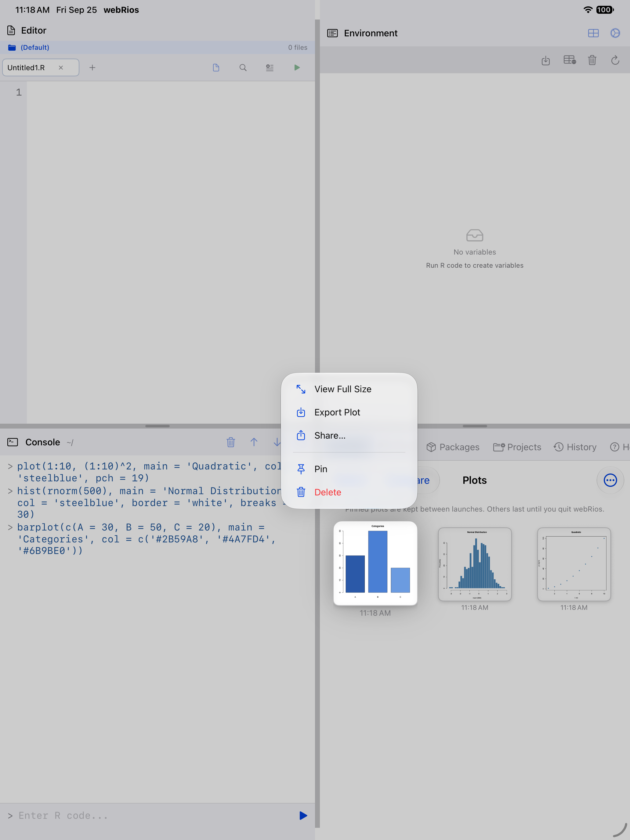Open the editor outline list icon
The height and width of the screenshot is (840, 630).
tap(270, 67)
